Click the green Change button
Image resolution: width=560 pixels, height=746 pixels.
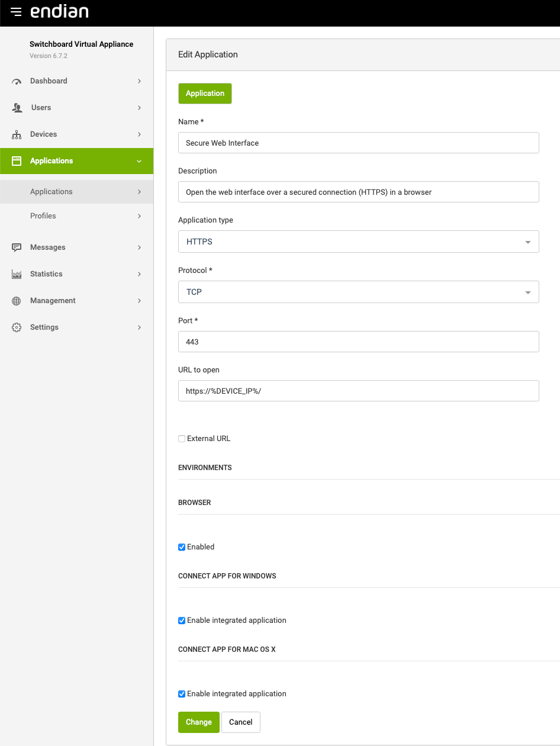point(198,722)
